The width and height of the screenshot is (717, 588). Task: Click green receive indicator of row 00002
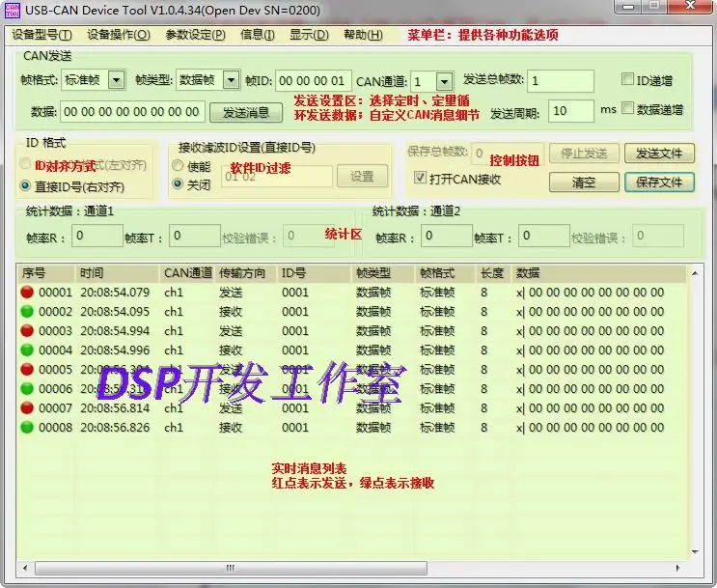point(27,311)
